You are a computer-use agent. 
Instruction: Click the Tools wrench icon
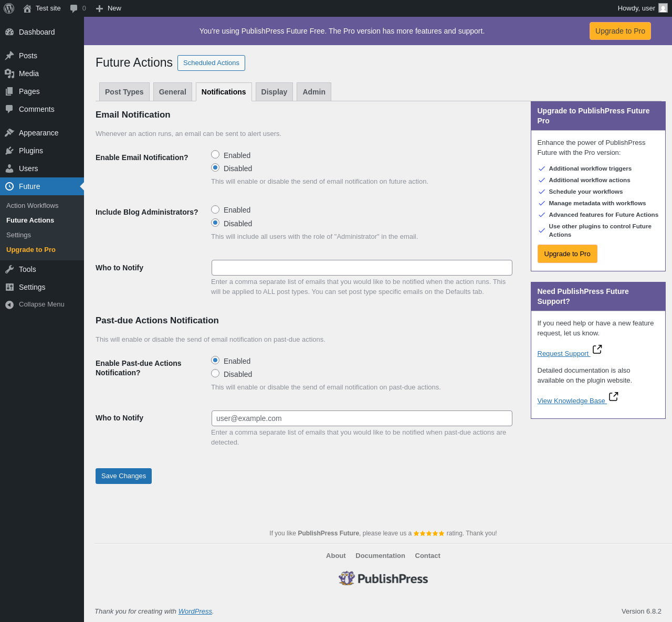click(x=9, y=269)
